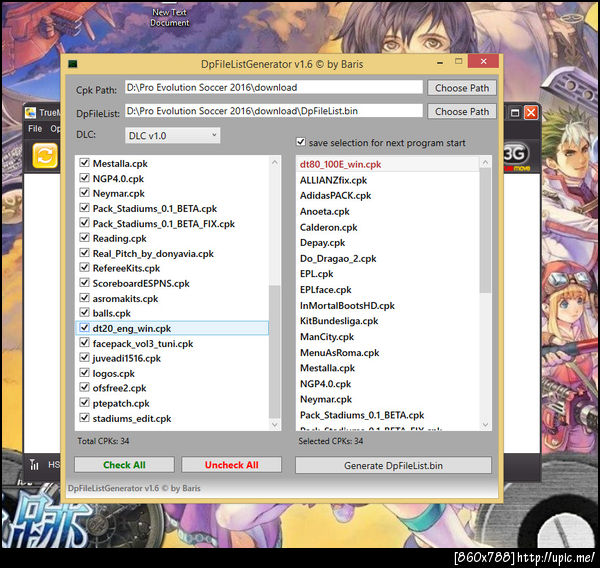
Task: Toggle save selection for next program start
Action: [301, 142]
